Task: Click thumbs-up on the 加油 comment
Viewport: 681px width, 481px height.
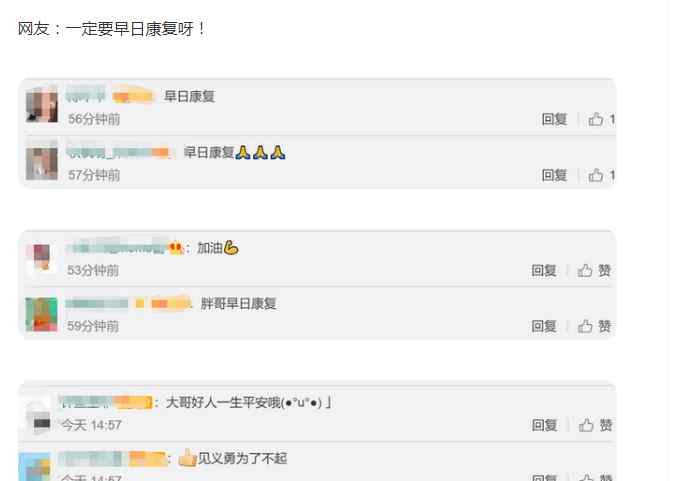Action: [x=594, y=270]
